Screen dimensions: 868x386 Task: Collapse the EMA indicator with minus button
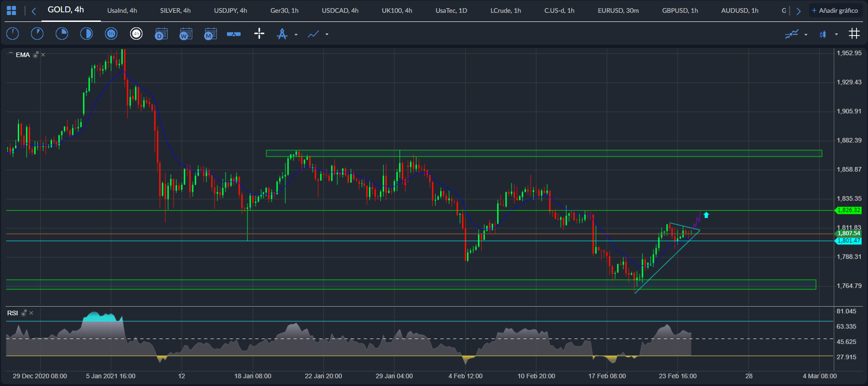point(11,54)
